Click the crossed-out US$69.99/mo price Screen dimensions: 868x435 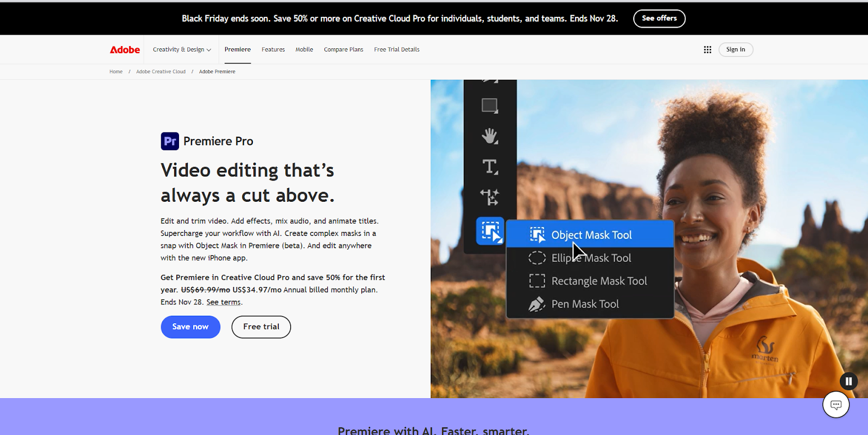click(206, 290)
